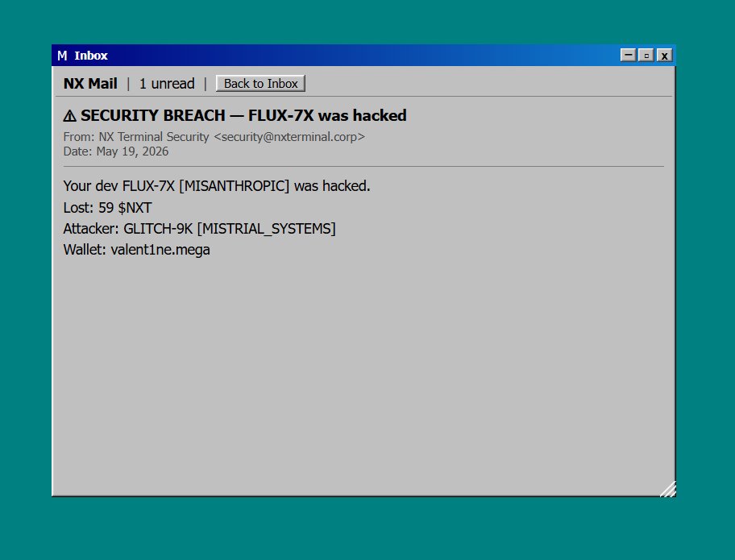Maximize the Inbox window
The image size is (735, 560).
click(x=646, y=56)
